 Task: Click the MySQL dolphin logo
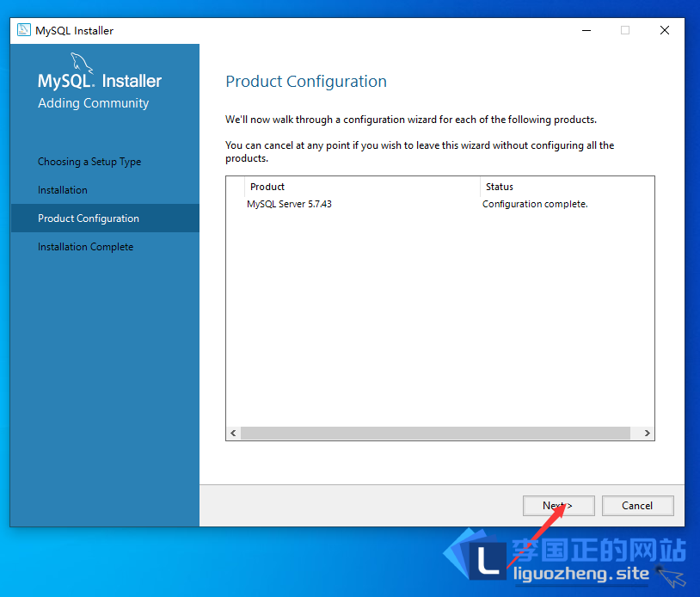(x=82, y=63)
